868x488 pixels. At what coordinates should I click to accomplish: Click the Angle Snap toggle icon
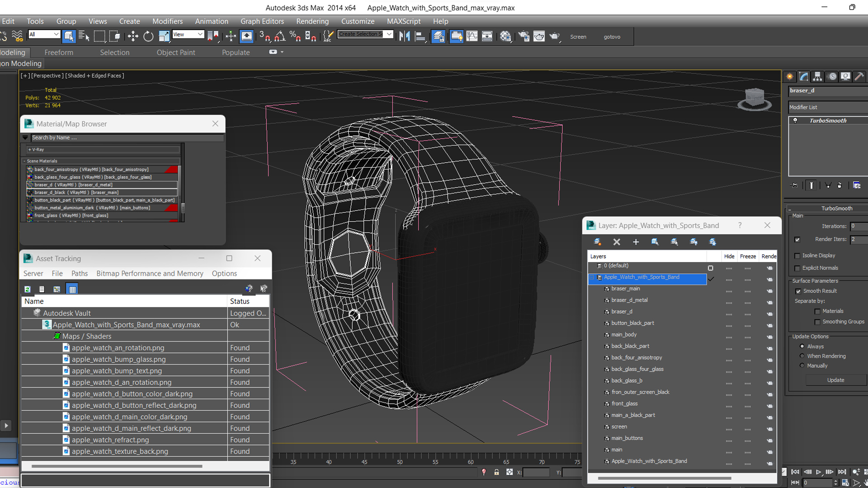280,37
